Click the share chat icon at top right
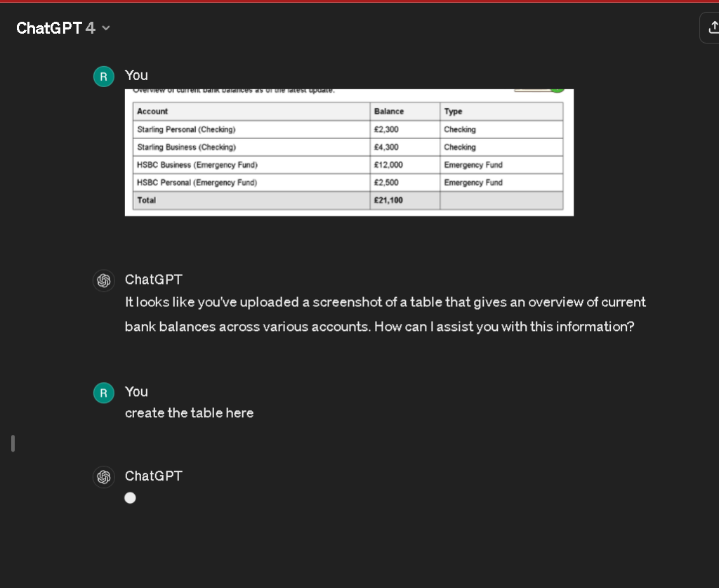 pyautogui.click(x=712, y=28)
